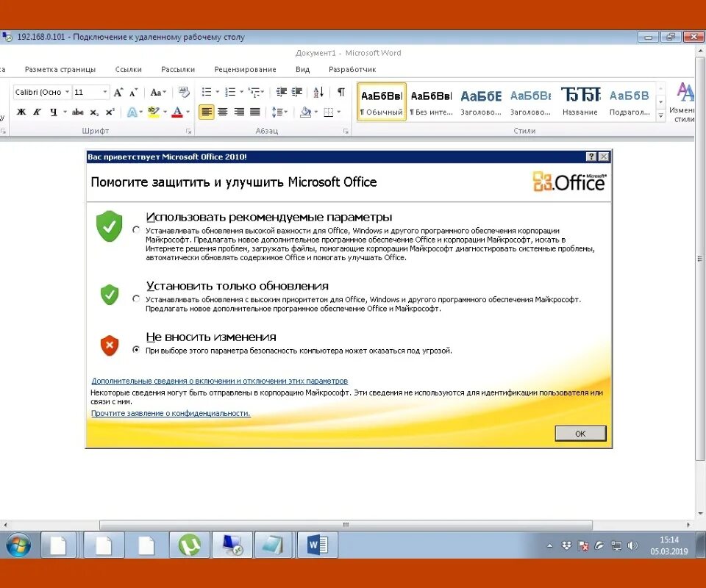Image resolution: width=706 pixels, height=588 pixels.
Task: Apply red font color
Action: click(177, 112)
